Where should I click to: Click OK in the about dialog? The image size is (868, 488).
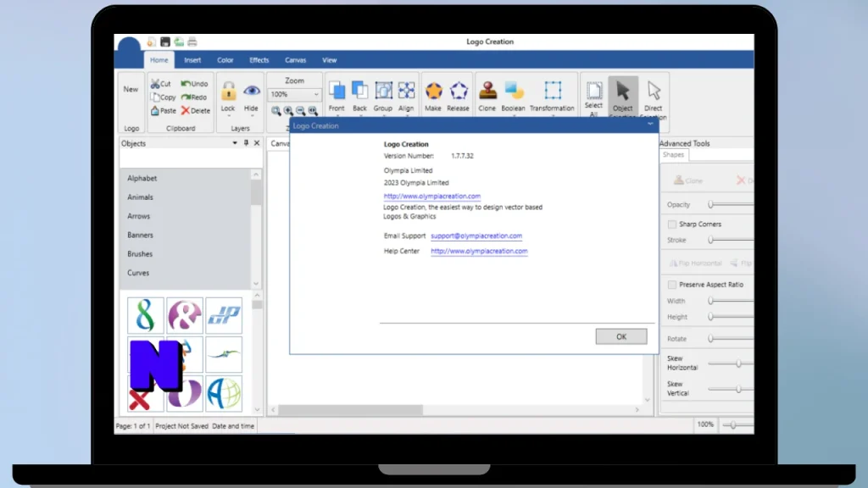(x=621, y=336)
